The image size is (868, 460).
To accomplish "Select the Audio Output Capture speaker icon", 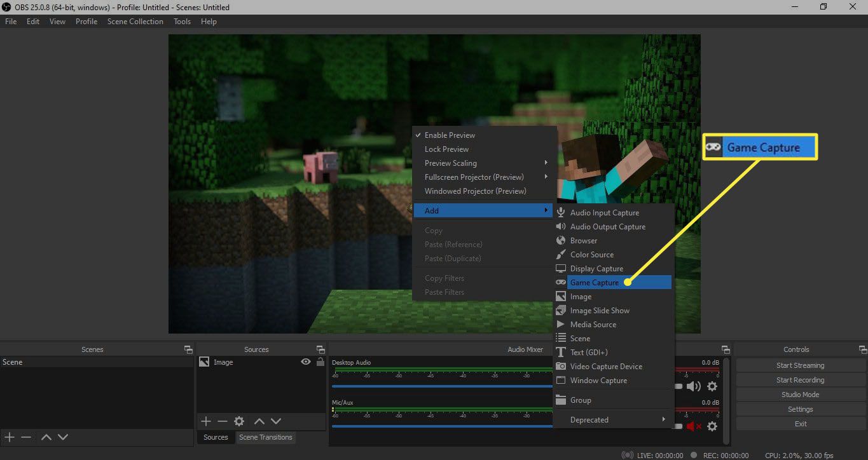I will pyautogui.click(x=560, y=227).
